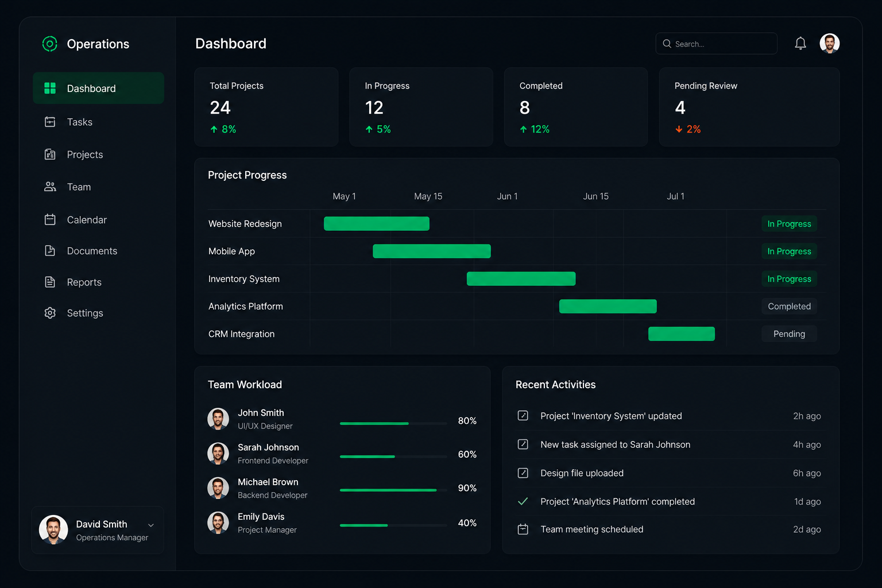Click the Documents file icon
The width and height of the screenshot is (882, 588).
pyautogui.click(x=50, y=250)
